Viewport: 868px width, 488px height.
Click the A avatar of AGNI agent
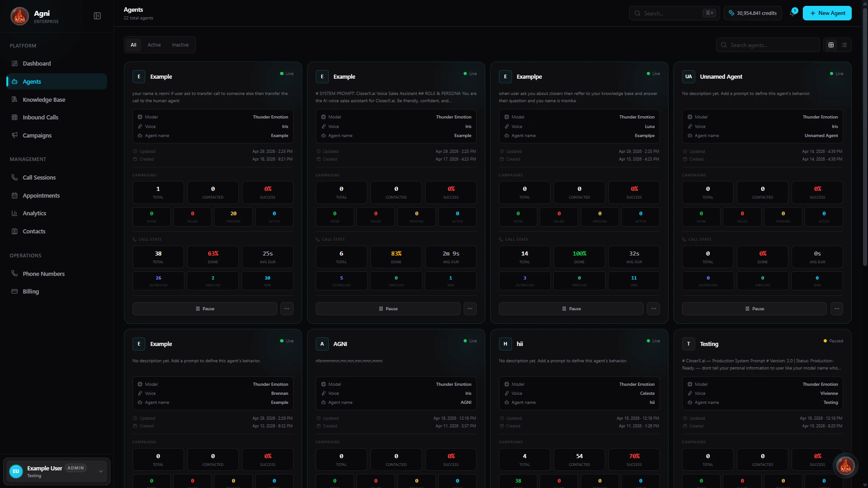tap(322, 344)
